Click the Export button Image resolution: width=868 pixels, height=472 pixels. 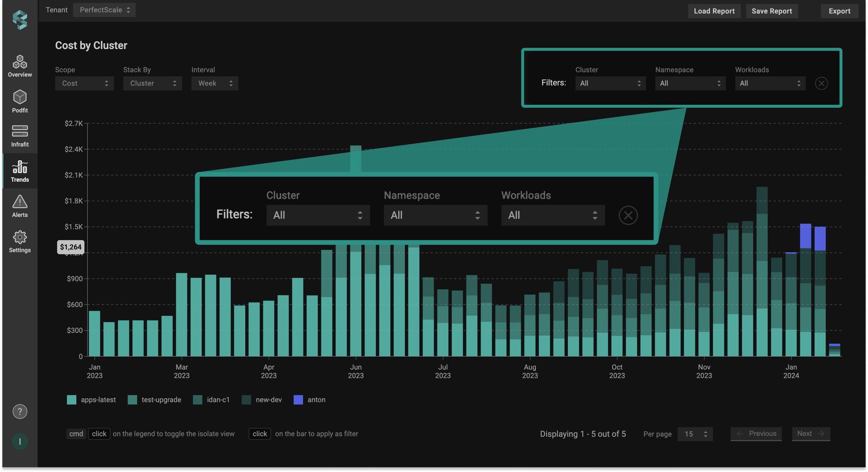(x=839, y=11)
